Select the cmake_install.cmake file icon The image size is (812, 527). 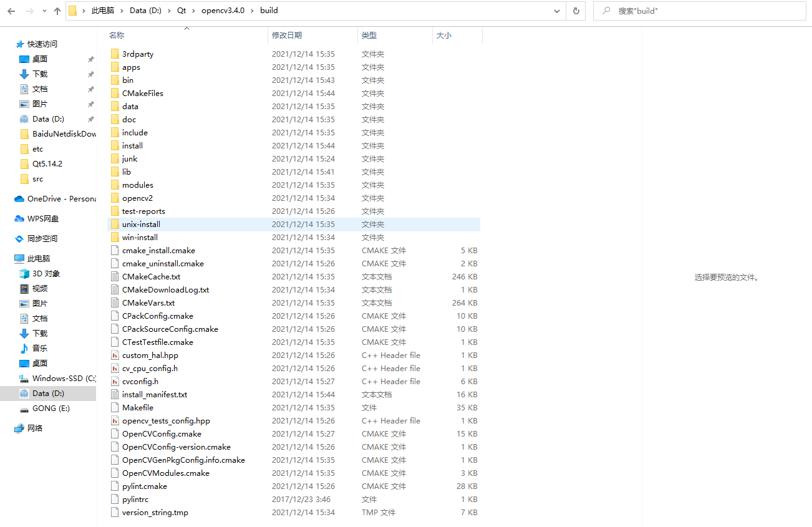pyautogui.click(x=115, y=251)
